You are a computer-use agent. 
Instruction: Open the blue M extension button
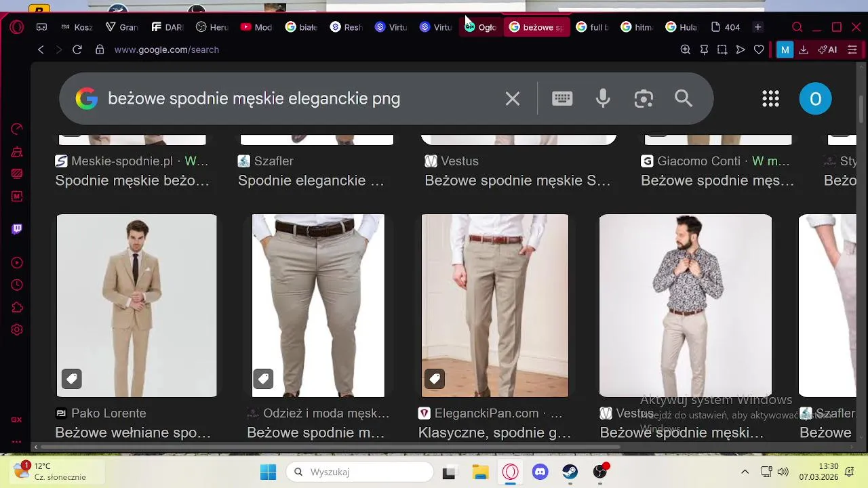pos(785,49)
